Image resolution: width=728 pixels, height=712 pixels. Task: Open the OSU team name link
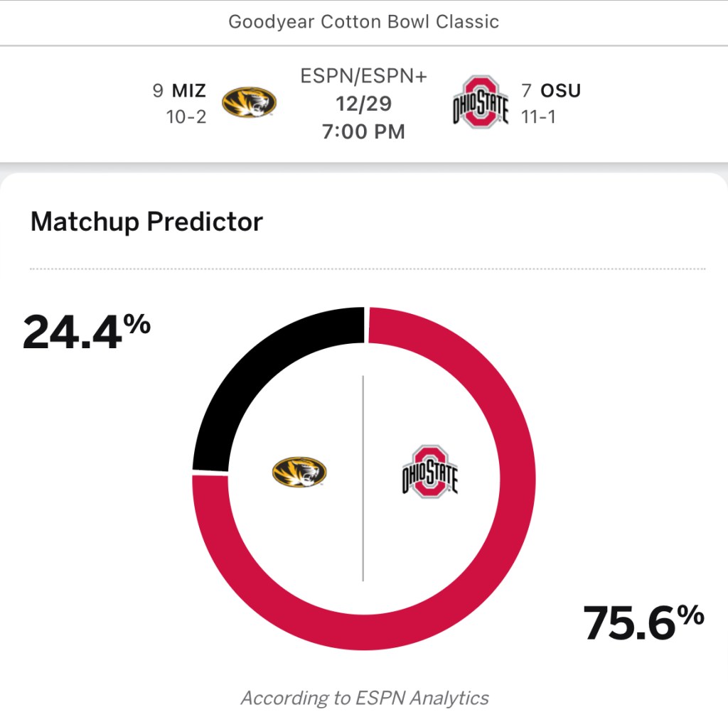[x=561, y=91]
